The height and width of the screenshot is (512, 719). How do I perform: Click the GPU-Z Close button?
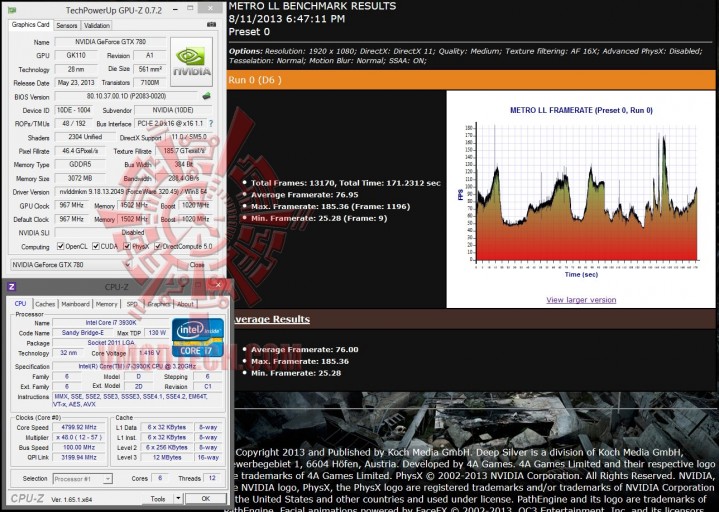pos(197,265)
